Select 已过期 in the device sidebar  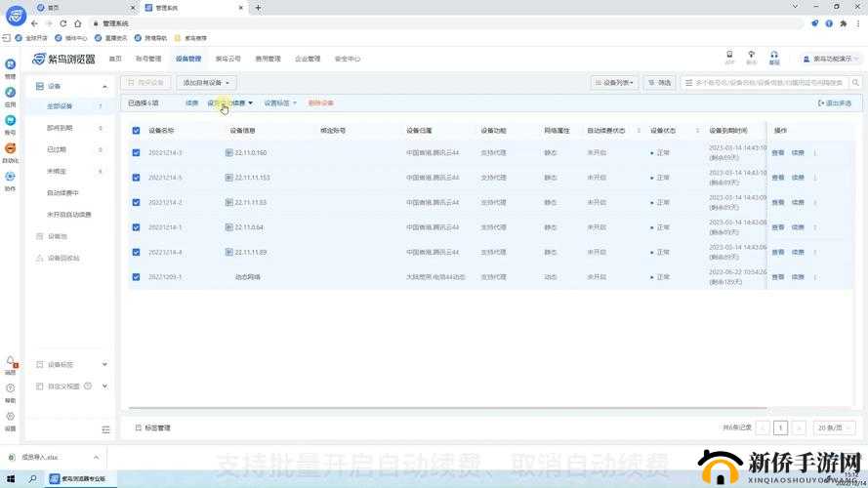(x=57, y=149)
